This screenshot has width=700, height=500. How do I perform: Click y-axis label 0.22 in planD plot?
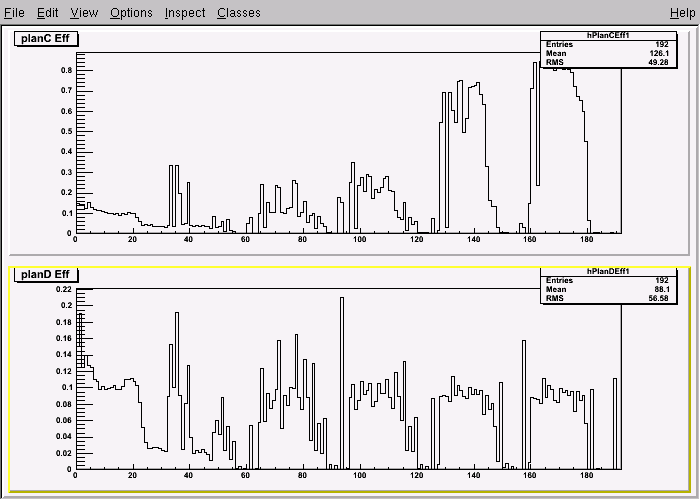click(x=64, y=289)
